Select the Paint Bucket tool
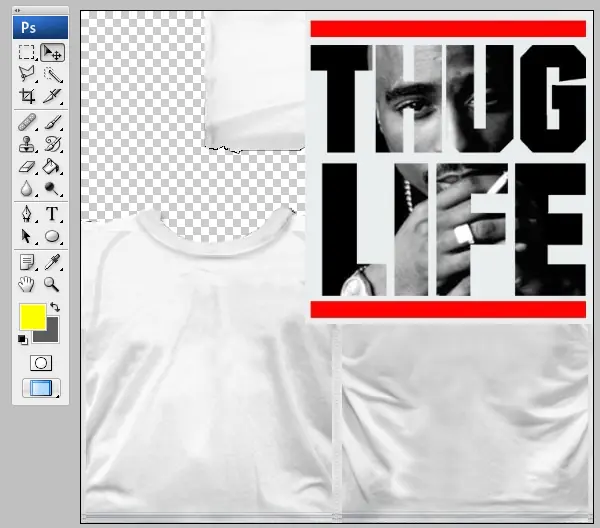This screenshot has width=600, height=528. (51, 167)
